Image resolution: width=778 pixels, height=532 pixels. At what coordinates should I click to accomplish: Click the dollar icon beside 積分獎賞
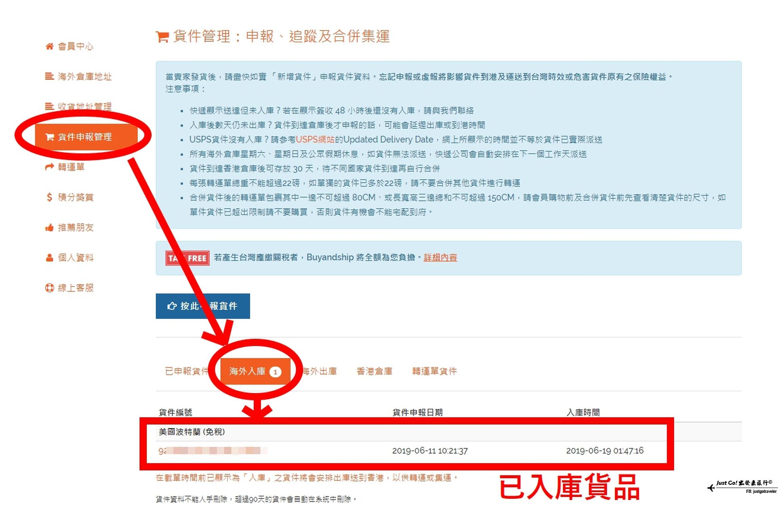pos(49,197)
